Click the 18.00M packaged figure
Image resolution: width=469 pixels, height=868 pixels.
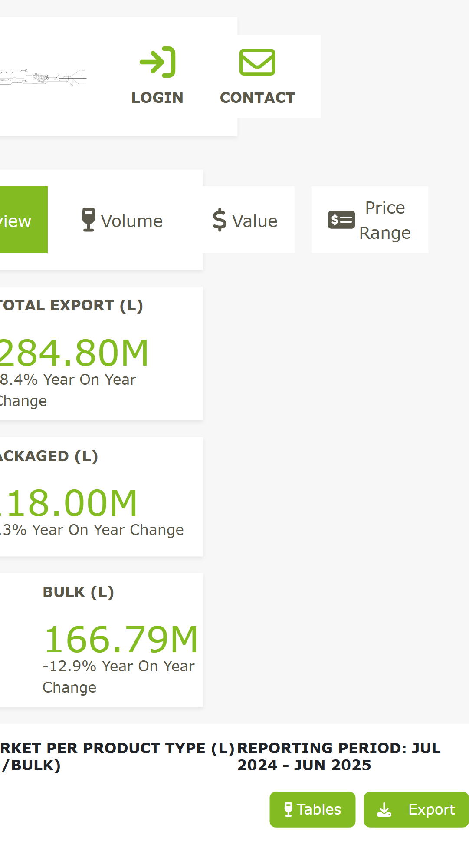69,503
